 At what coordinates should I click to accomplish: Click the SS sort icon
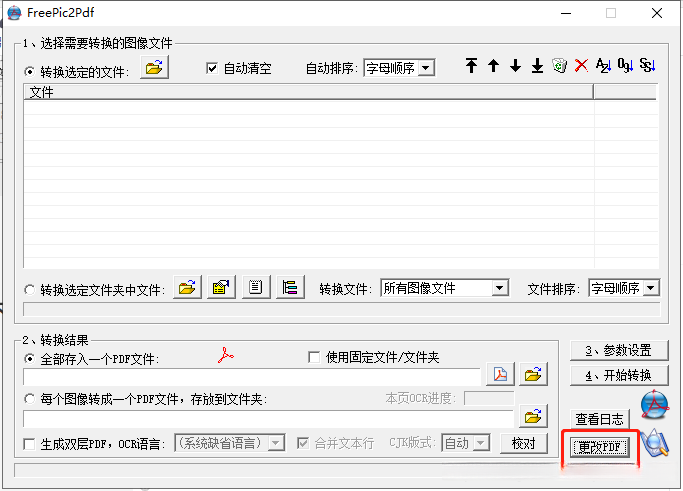[x=648, y=66]
